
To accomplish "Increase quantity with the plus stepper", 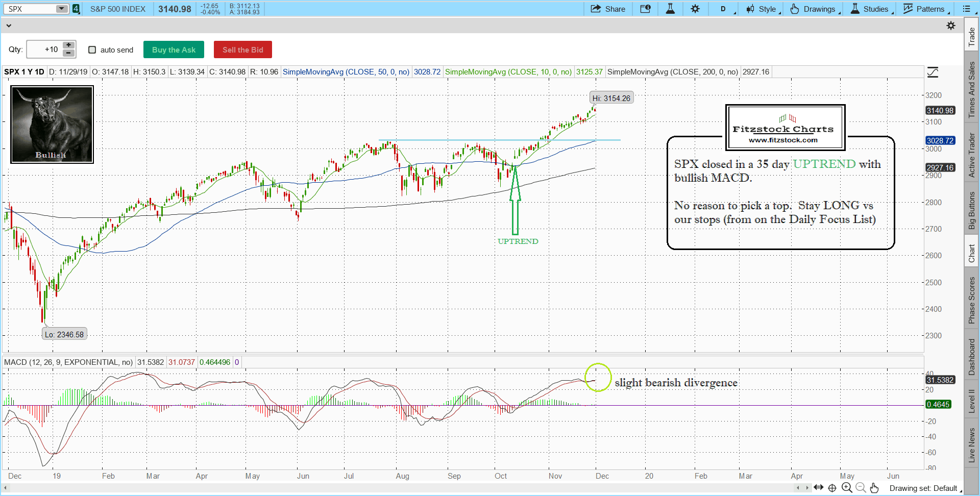I will click(68, 45).
